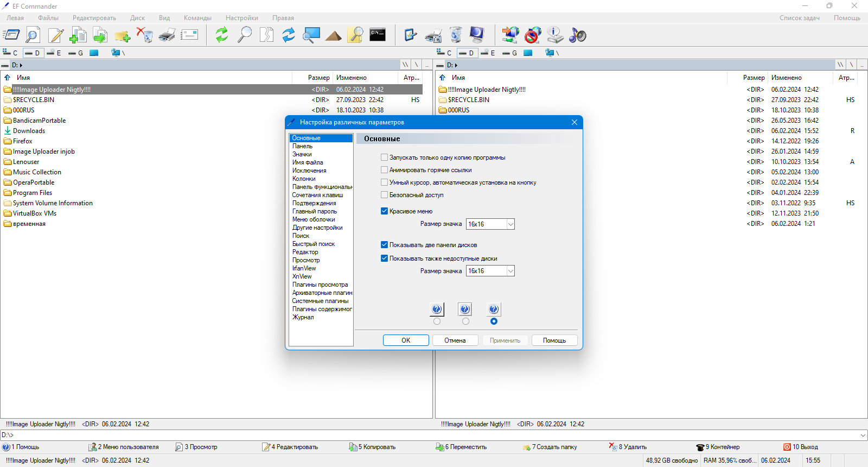Select 'VirtualBox VMs' folder in left panel
The height and width of the screenshot is (467, 868).
point(35,213)
